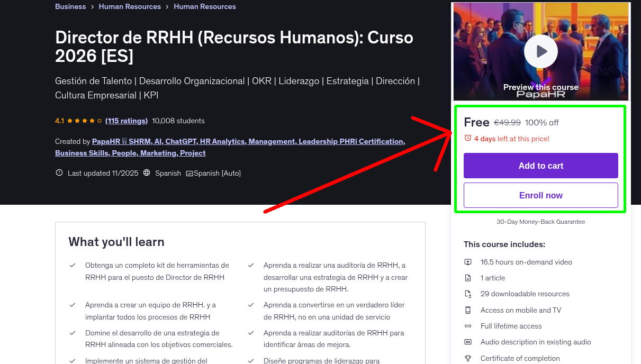Click the closed-captions icon beside Spanish [Auto]
Viewport: 641px width, 364px height.
click(x=188, y=172)
